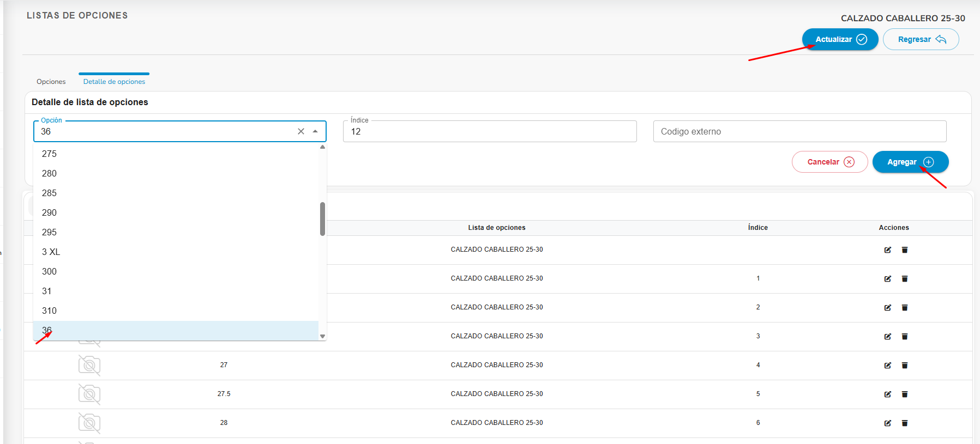The height and width of the screenshot is (444, 980).
Task: Select option 300 in the dropdown list
Action: pyautogui.click(x=176, y=271)
